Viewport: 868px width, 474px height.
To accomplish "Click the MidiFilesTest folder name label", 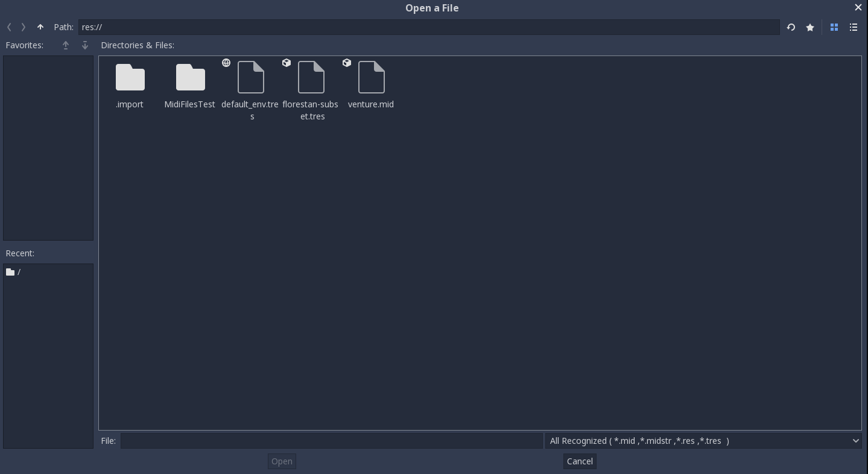I will click(x=190, y=104).
